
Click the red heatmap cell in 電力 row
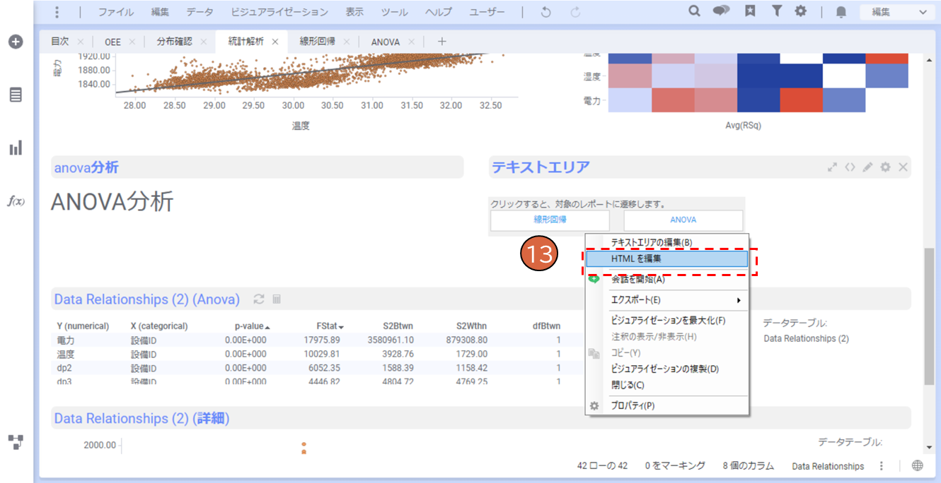[801, 100]
